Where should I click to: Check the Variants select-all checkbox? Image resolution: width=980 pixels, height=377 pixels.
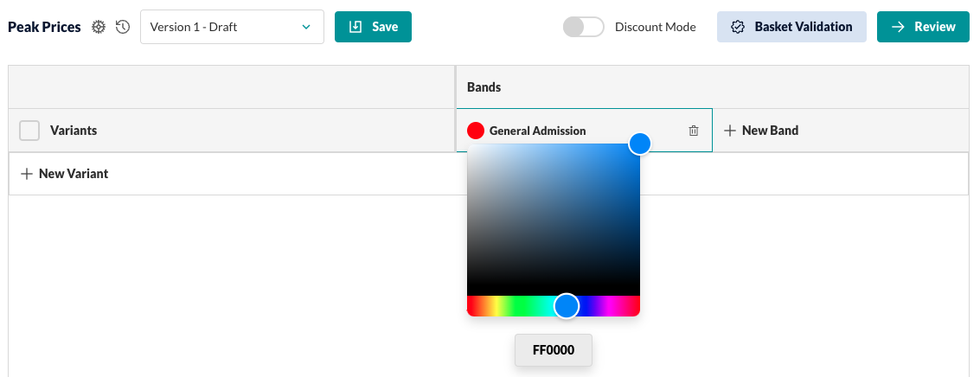29,131
